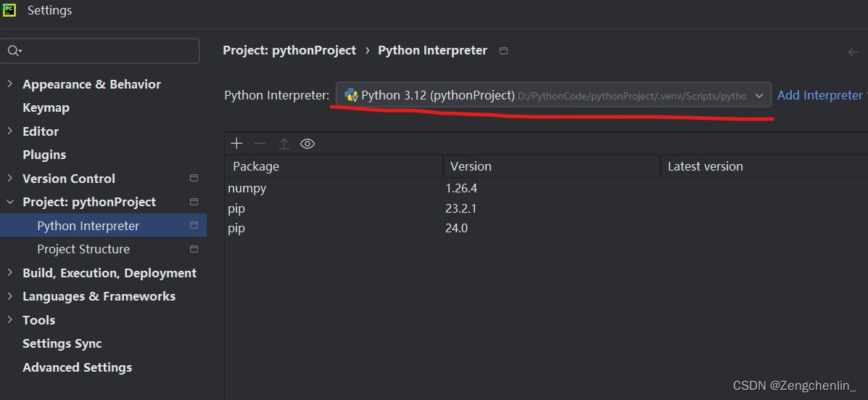Select the pip 24.0 row
This screenshot has width=868, height=400.
546,228
